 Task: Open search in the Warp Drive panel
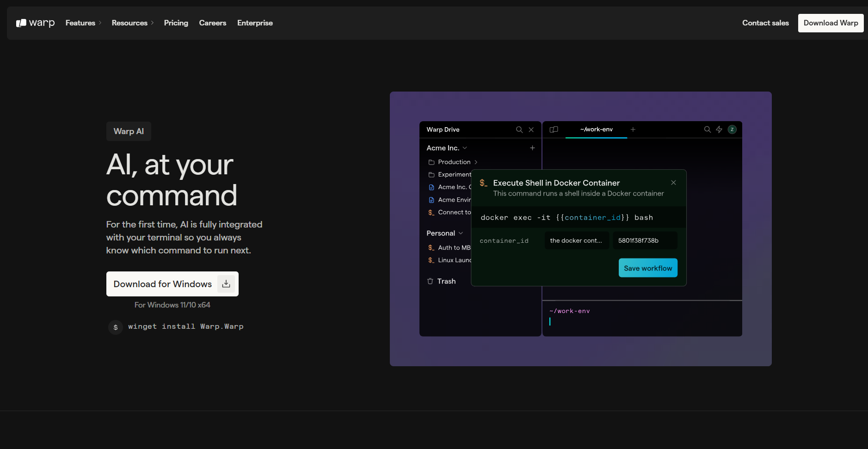point(519,129)
